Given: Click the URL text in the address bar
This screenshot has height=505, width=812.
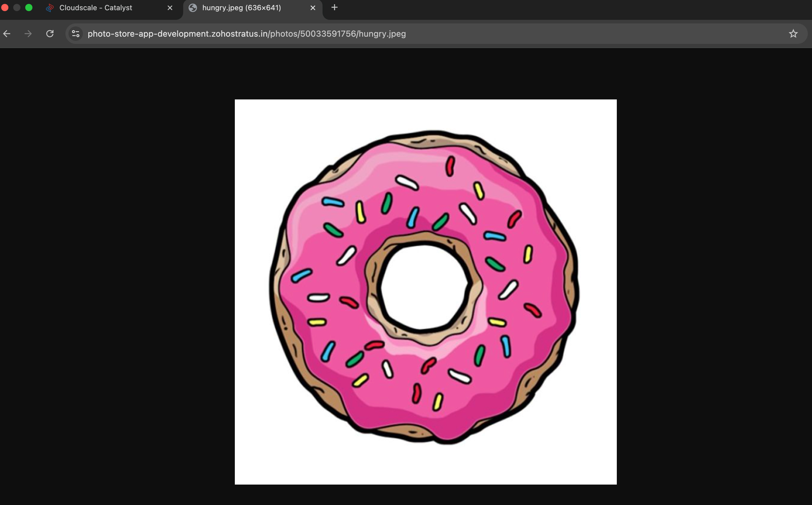Looking at the screenshot, I should [x=247, y=34].
